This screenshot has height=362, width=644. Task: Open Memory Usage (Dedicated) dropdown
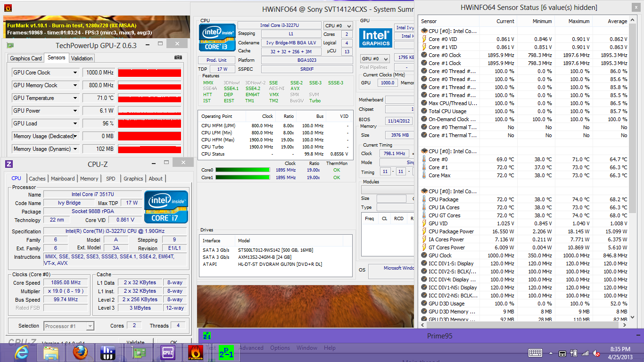click(75, 136)
